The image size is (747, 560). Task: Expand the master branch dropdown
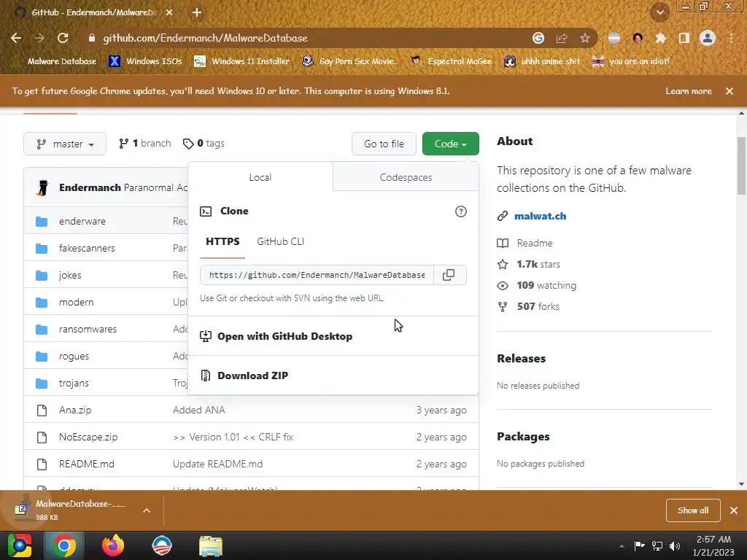pyautogui.click(x=65, y=144)
